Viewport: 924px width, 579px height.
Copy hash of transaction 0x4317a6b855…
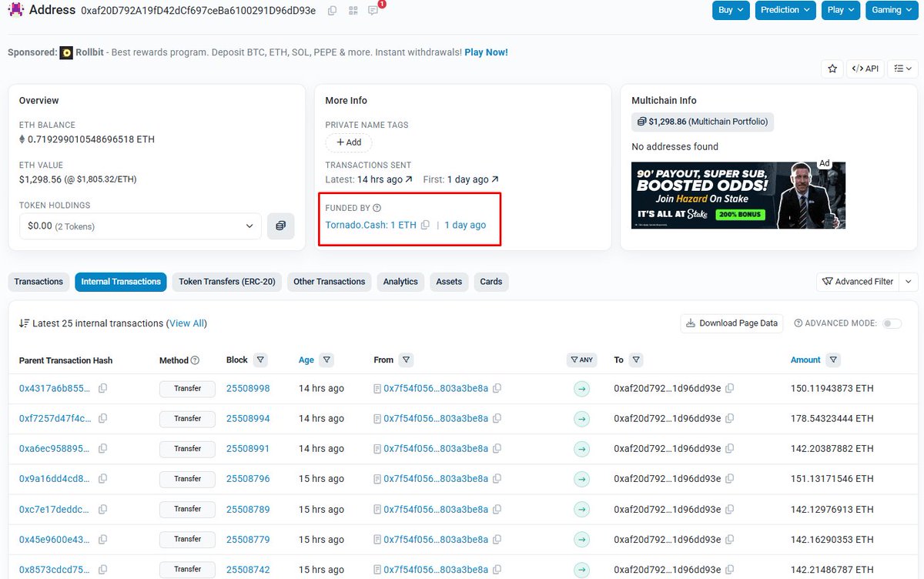tap(102, 389)
